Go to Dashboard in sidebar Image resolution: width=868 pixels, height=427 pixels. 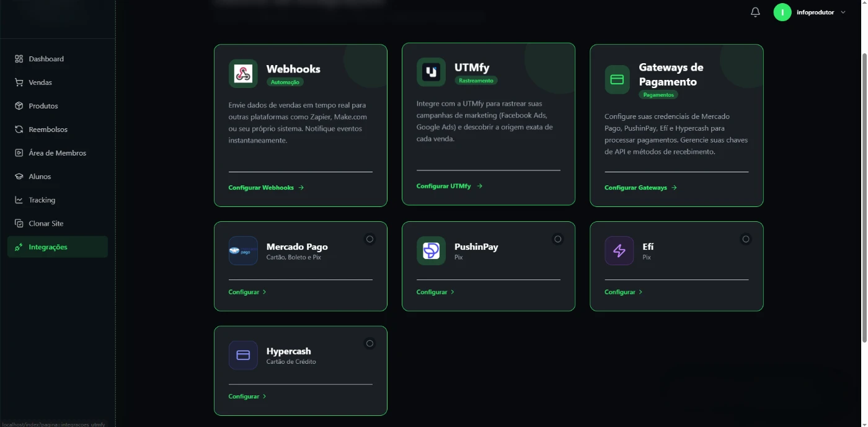pyautogui.click(x=46, y=59)
